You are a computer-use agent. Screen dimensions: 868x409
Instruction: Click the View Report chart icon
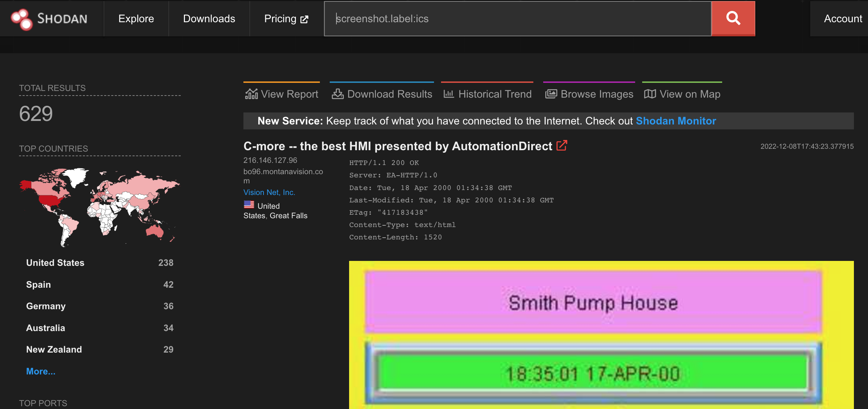pos(252,94)
